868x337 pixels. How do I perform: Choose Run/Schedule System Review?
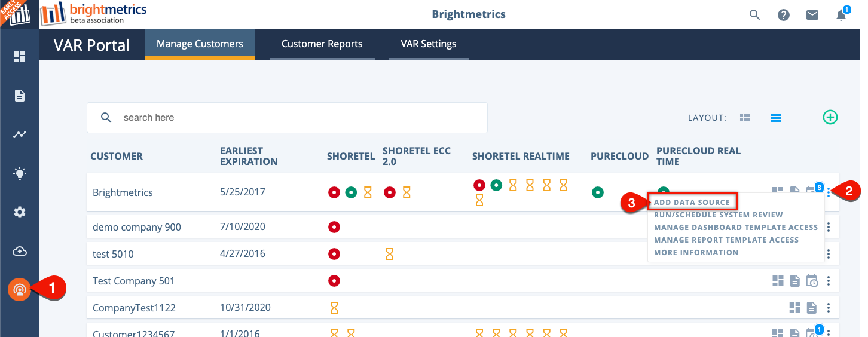(719, 215)
